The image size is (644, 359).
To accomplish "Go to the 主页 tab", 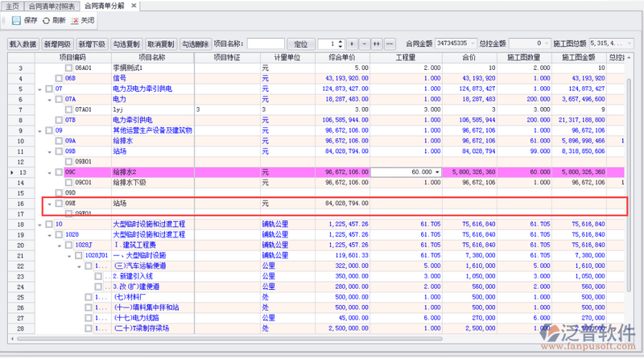I will 11,6.
